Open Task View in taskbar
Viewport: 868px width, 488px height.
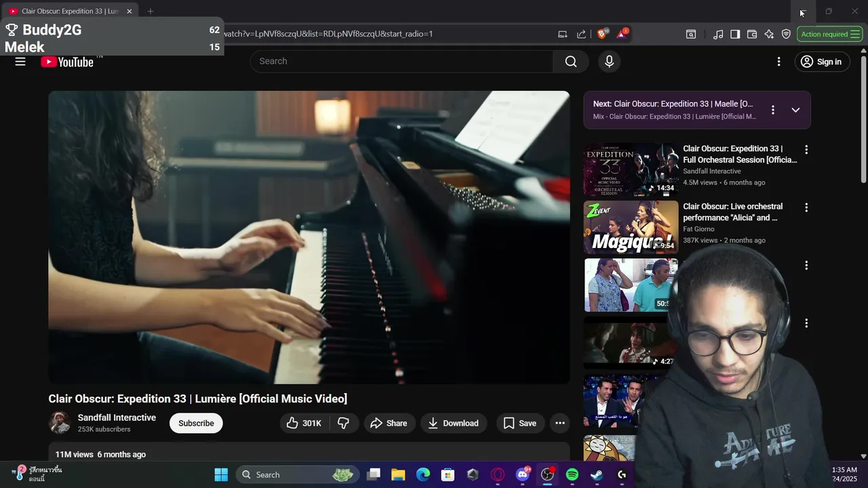tap(374, 474)
